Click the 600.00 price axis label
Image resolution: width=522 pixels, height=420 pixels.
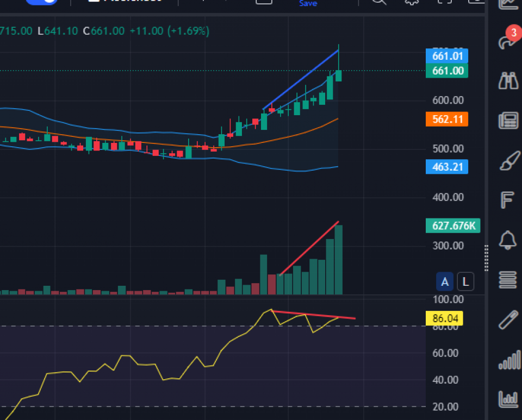click(448, 100)
